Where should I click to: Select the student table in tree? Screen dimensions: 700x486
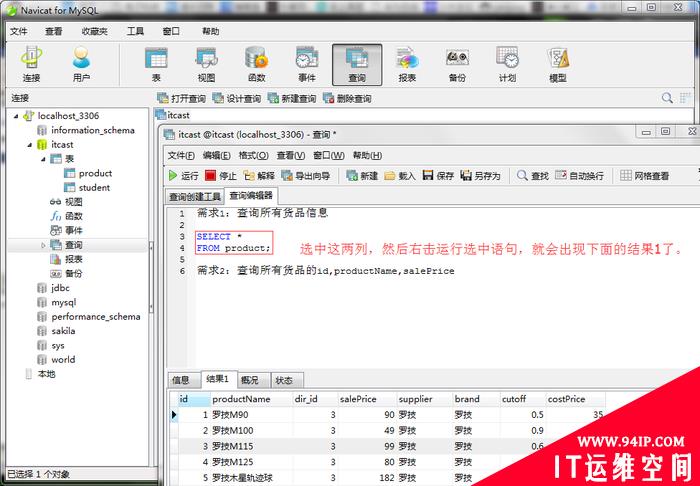87,187
